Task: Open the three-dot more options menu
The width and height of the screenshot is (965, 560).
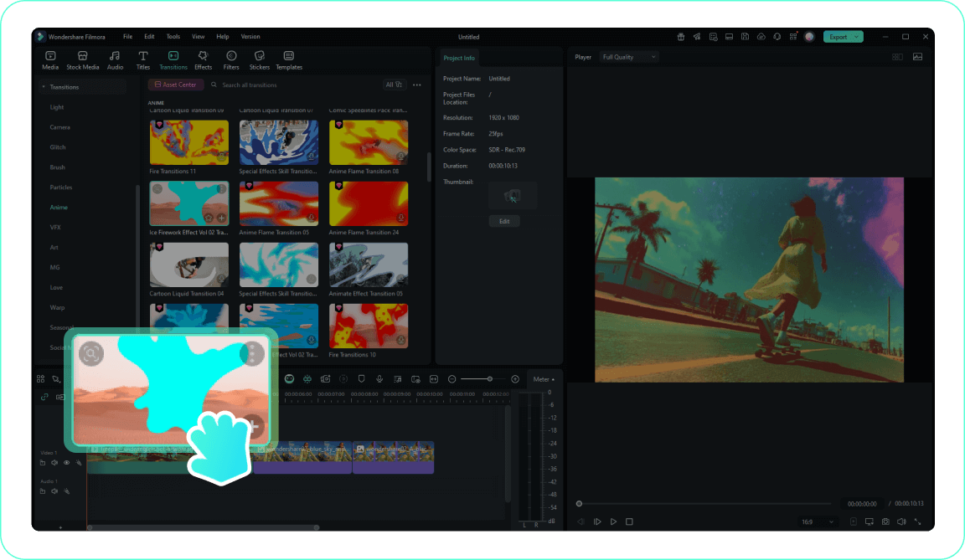Action: [x=417, y=85]
